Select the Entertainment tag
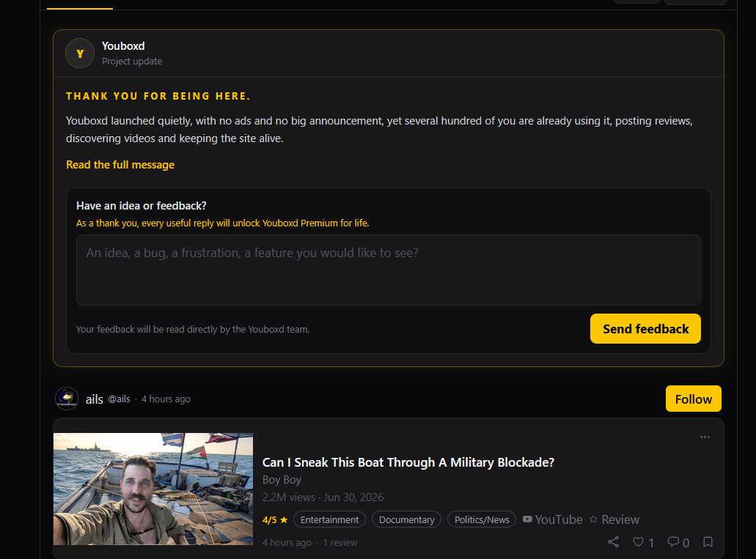The width and height of the screenshot is (756, 559). (x=329, y=519)
